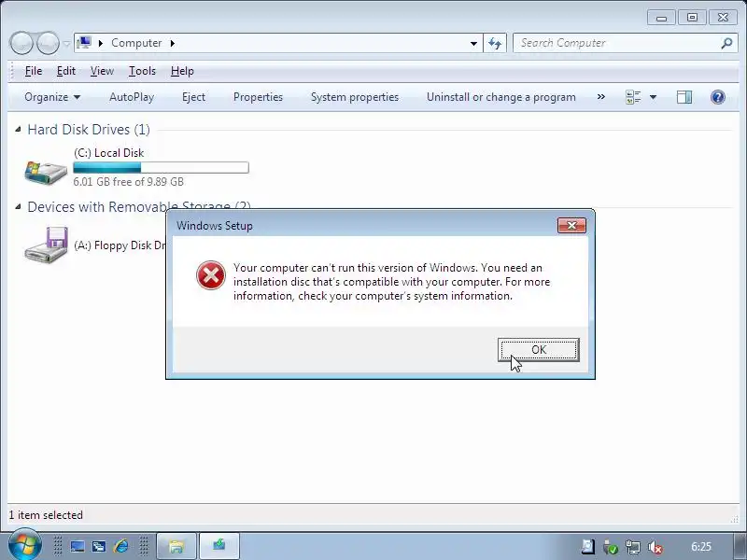Maximize the Computer window
Viewport: 747px width, 560px height.
coord(692,18)
